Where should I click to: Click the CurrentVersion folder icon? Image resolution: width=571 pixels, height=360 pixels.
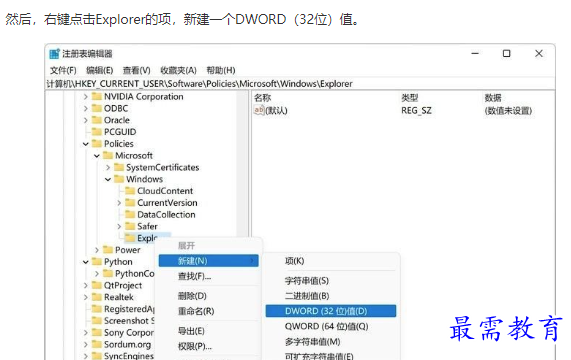coord(130,202)
